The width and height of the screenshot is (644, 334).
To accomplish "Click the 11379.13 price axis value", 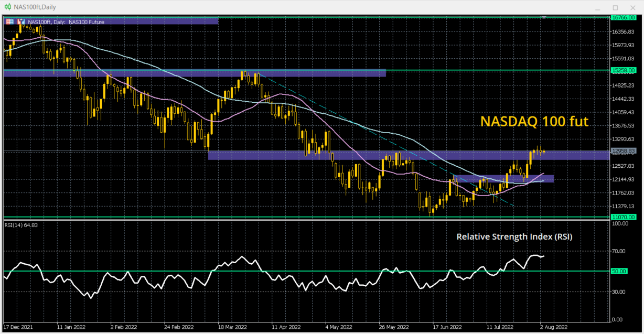I will (624, 206).
